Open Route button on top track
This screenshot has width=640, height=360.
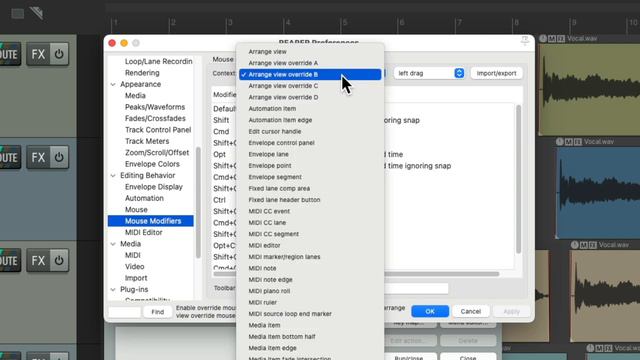click(x=10, y=54)
